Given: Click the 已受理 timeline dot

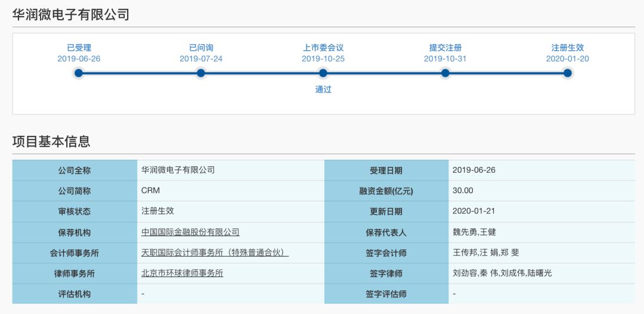Looking at the screenshot, I should pyautogui.click(x=79, y=73).
